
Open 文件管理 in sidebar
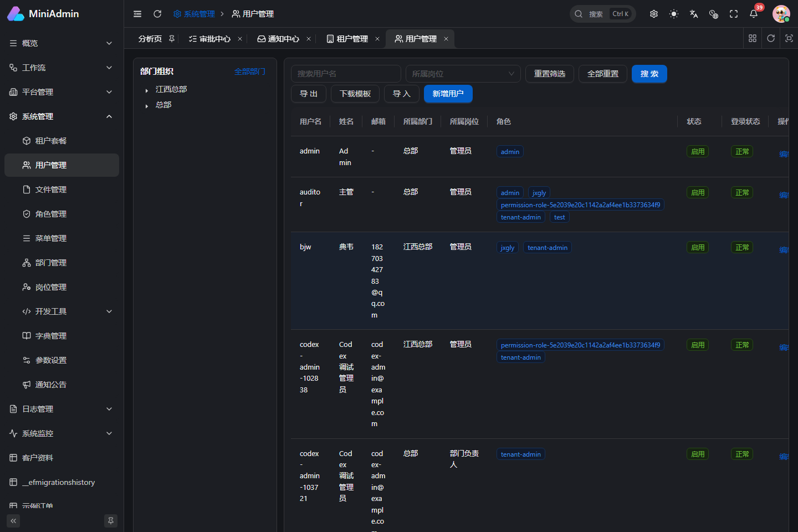click(x=62, y=190)
